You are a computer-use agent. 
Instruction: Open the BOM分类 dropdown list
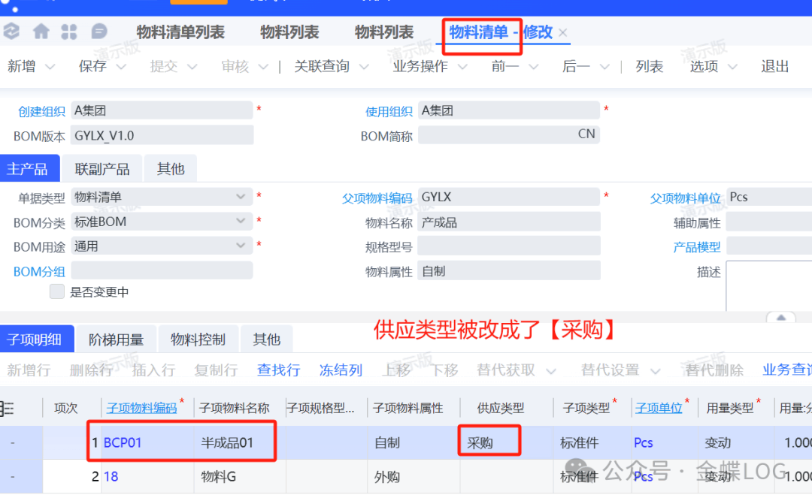click(x=241, y=222)
